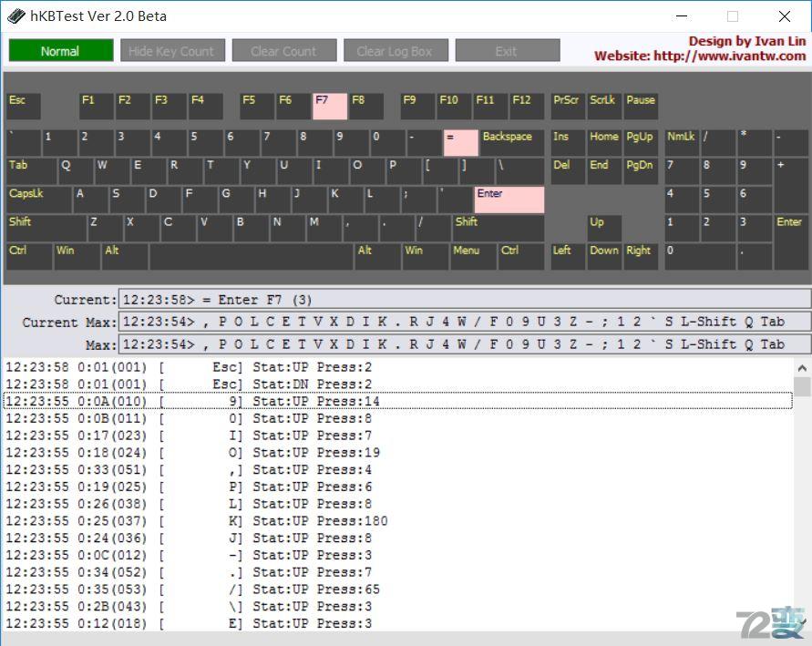Click the Clear Log Box button

click(x=395, y=51)
